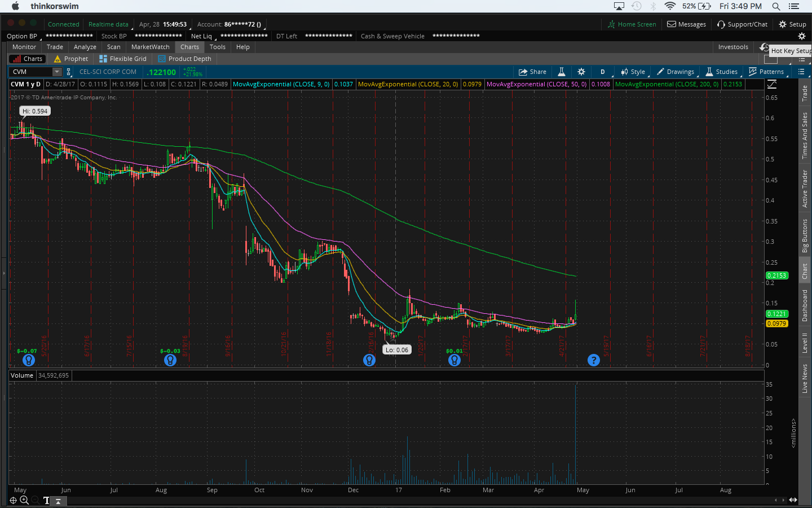Expand the Studies dropdown menu
This screenshot has height=508, width=812.
tap(721, 72)
